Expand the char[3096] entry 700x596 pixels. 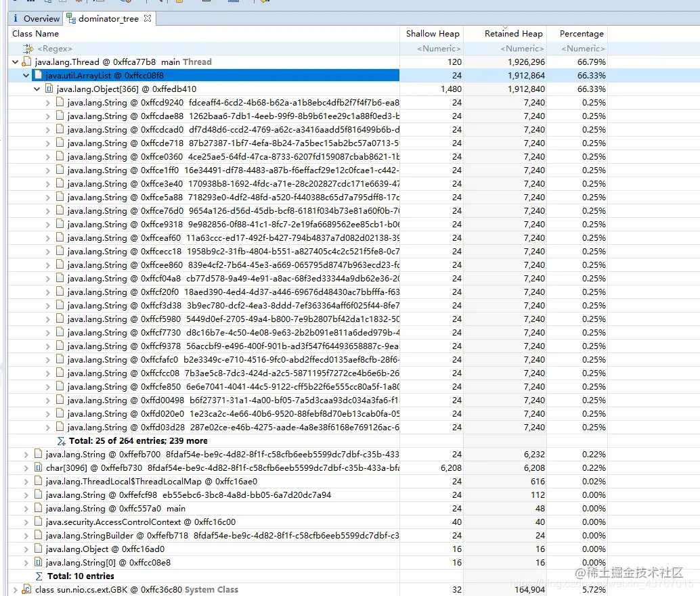pos(26,467)
